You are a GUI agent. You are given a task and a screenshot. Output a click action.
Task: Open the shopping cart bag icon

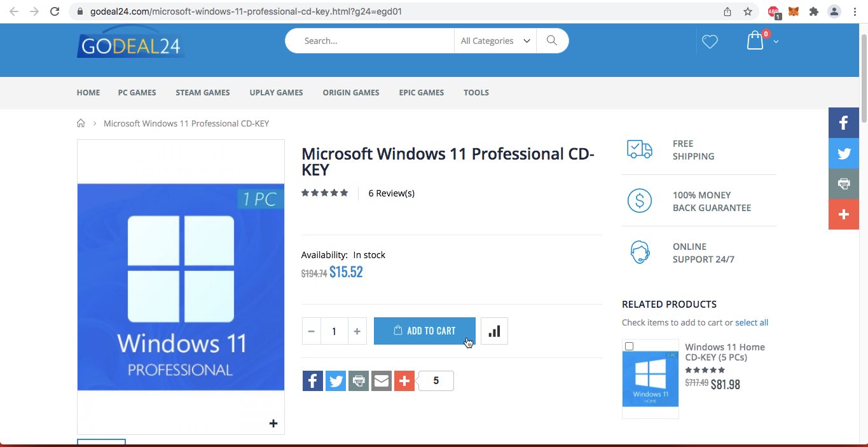(755, 41)
